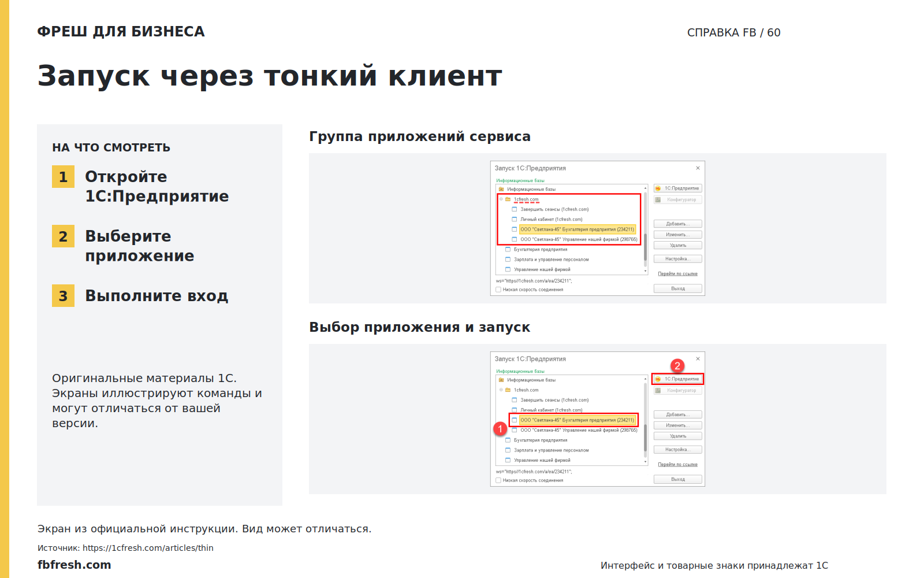Viewport: 924px width, 578px height.
Task: Click Изменить in Выбор приложения и запуск dialog
Action: point(678,425)
